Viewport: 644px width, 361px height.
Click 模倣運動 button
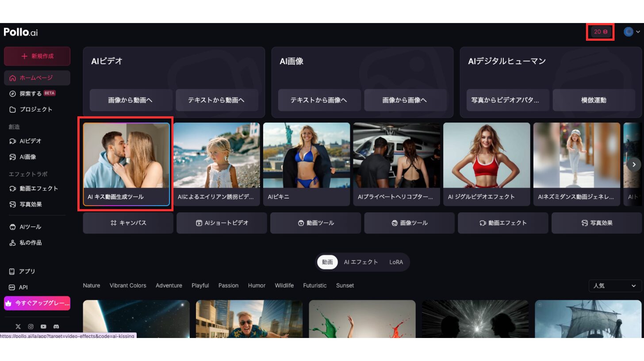click(594, 100)
